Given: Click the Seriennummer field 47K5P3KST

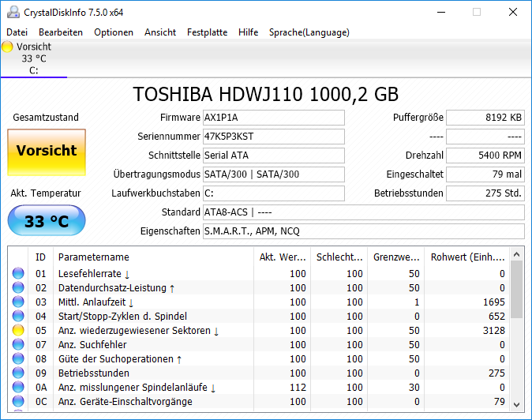Looking at the screenshot, I should (274, 137).
